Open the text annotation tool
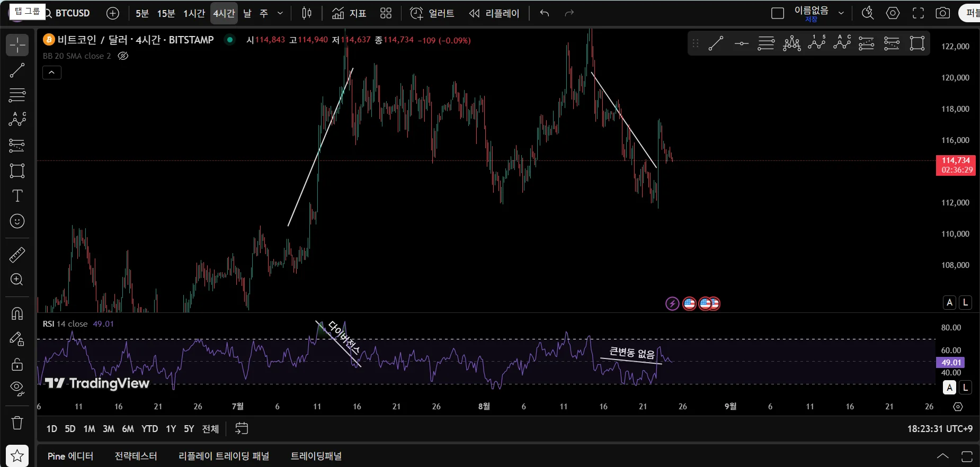This screenshot has width=980, height=467. (17, 196)
